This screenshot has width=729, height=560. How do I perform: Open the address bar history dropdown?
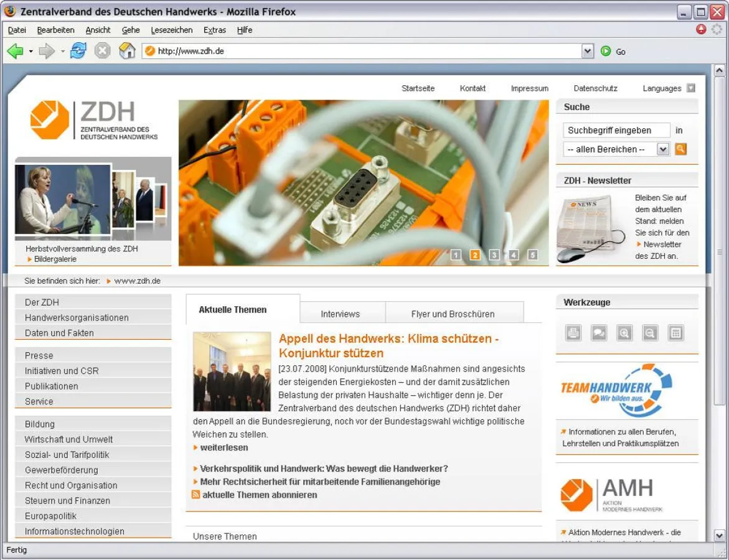point(588,52)
